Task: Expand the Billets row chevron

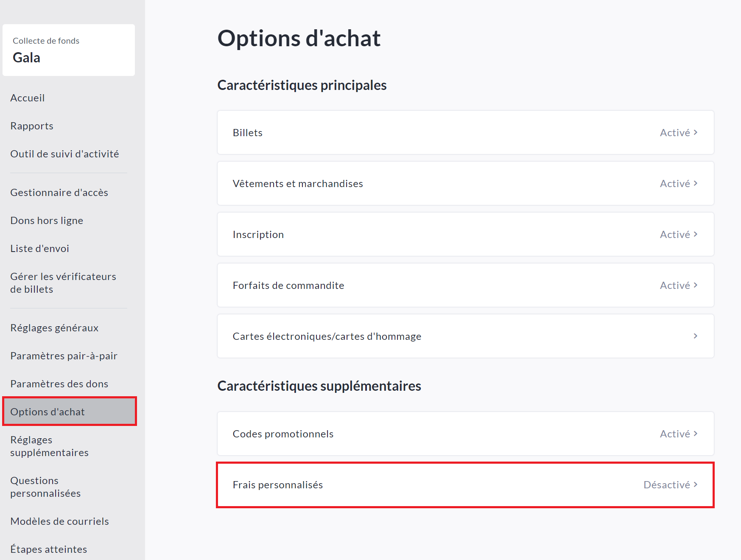Action: [695, 132]
